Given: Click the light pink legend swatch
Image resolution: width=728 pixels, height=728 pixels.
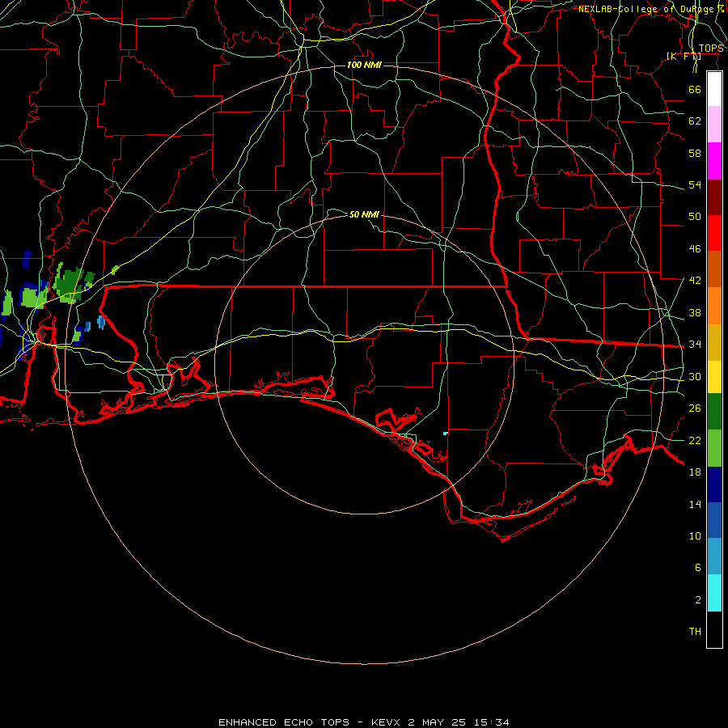Looking at the screenshot, I should (714, 125).
